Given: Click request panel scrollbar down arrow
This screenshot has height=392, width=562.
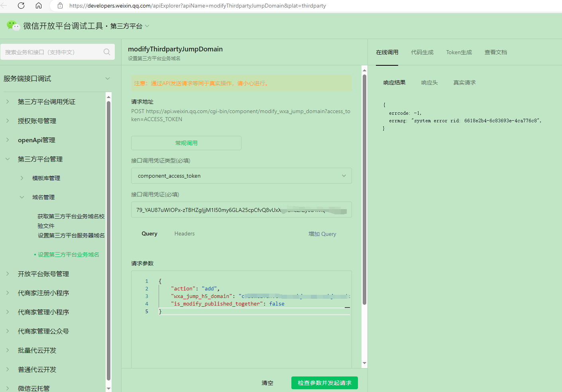Looking at the screenshot, I should (364, 363).
